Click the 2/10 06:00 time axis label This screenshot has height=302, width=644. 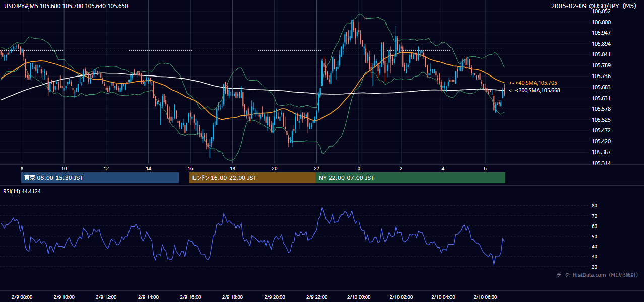pos(485,297)
